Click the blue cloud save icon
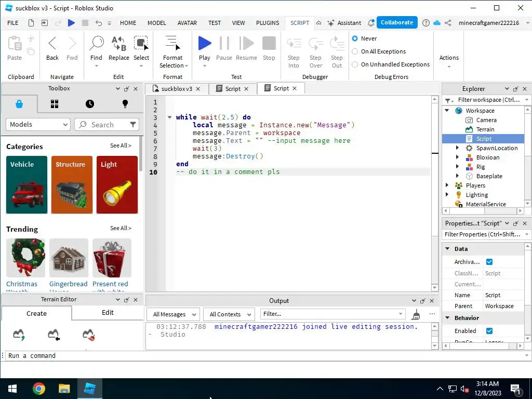 tap(437, 23)
